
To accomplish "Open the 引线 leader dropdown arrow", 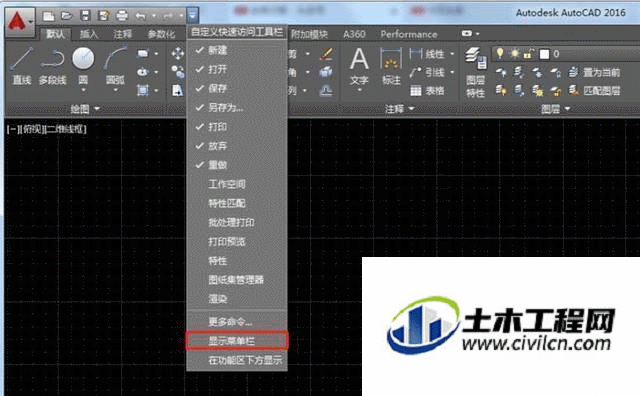I will 452,72.
